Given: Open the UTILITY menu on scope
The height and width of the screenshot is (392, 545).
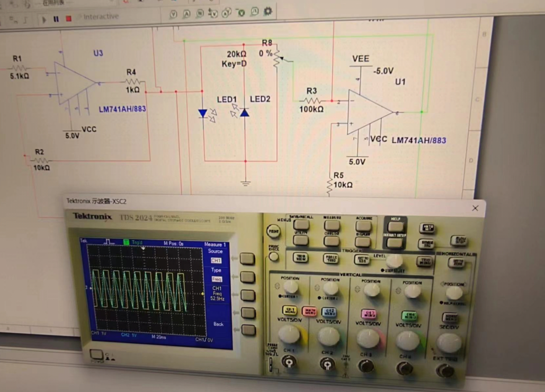Looking at the screenshot, I should (x=301, y=240).
